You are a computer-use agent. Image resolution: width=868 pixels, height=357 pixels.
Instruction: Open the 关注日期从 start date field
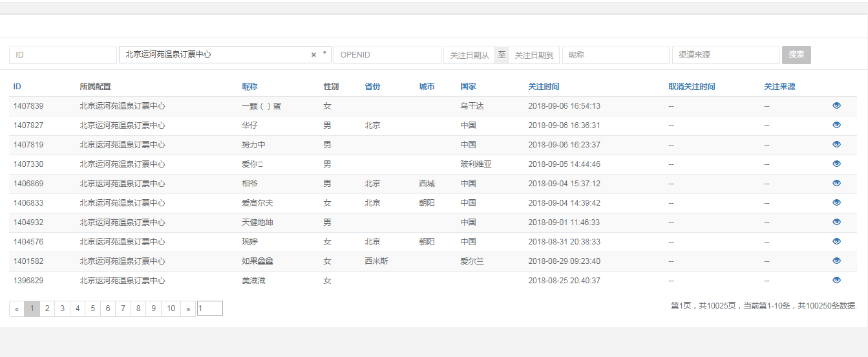tap(469, 55)
